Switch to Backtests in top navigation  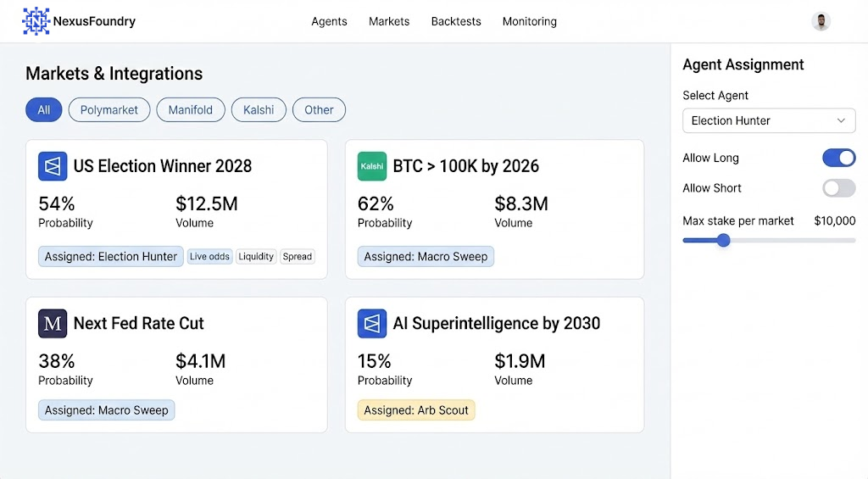pos(456,21)
